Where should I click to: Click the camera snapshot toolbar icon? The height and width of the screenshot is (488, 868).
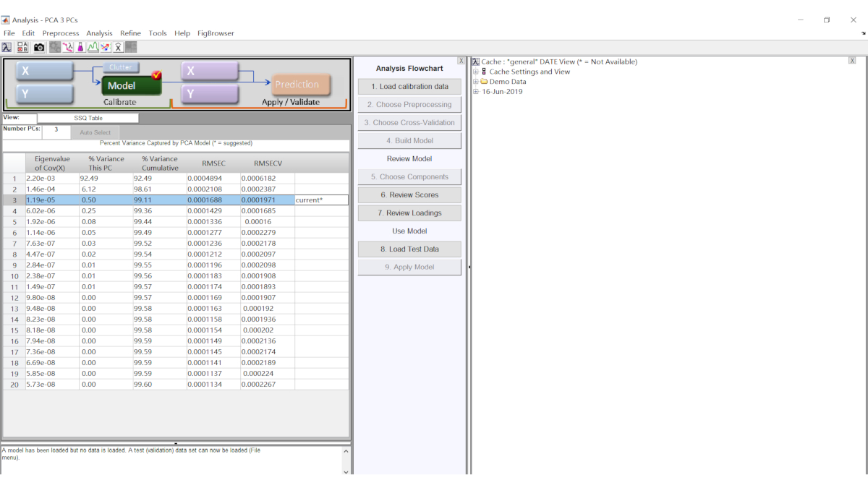[39, 47]
